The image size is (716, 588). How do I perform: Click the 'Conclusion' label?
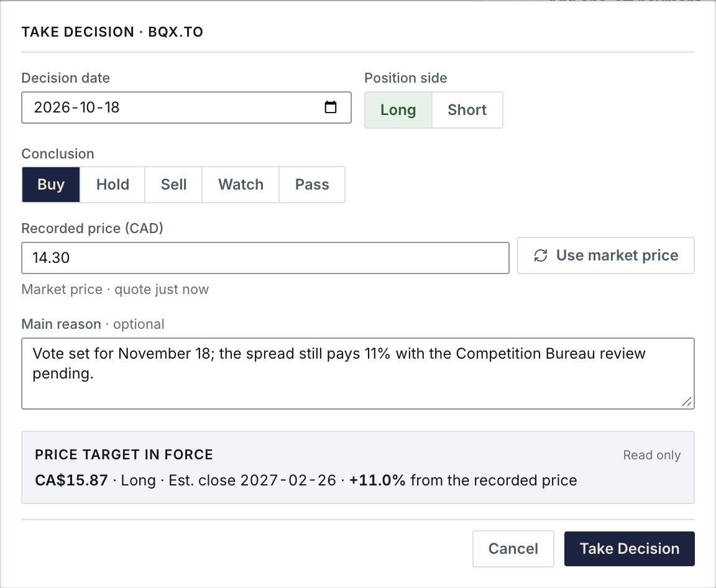click(58, 154)
